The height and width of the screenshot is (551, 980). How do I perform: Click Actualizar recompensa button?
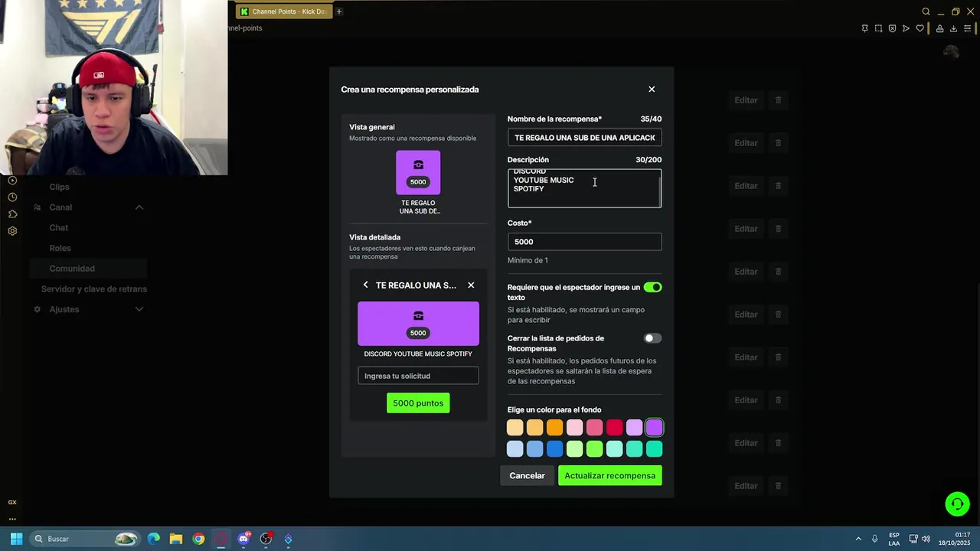[x=610, y=475]
